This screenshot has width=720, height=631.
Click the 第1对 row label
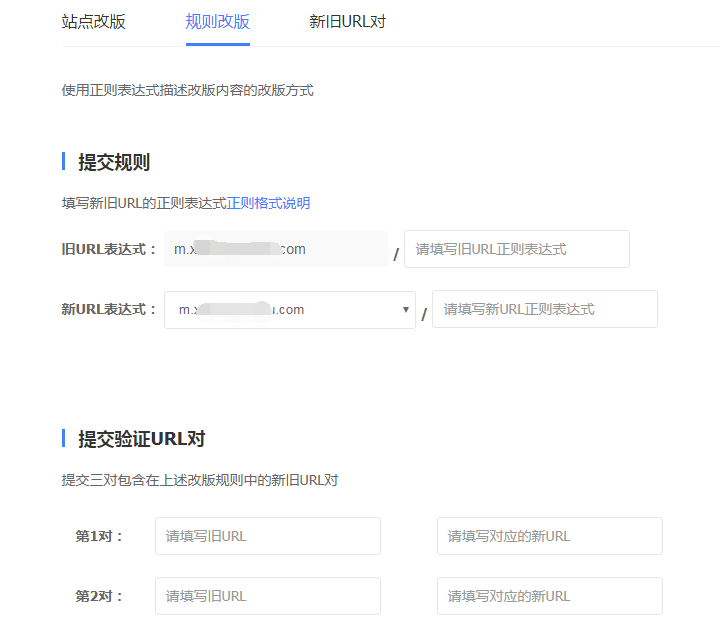(x=99, y=536)
